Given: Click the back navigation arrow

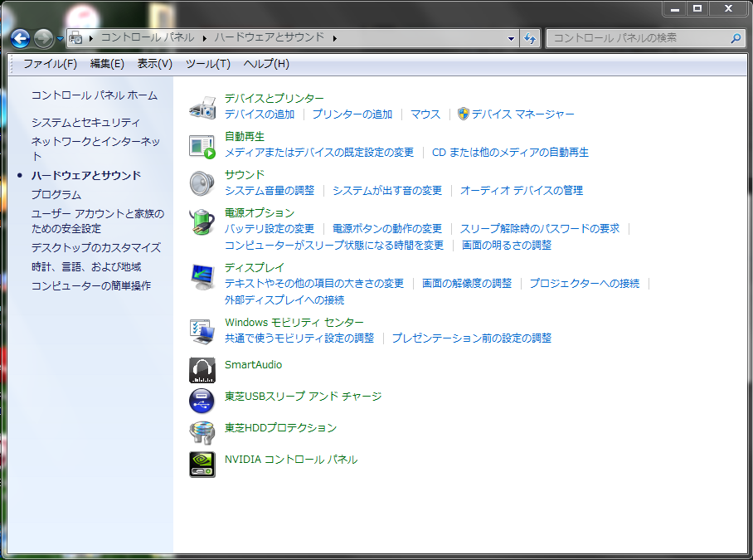Looking at the screenshot, I should 20,39.
